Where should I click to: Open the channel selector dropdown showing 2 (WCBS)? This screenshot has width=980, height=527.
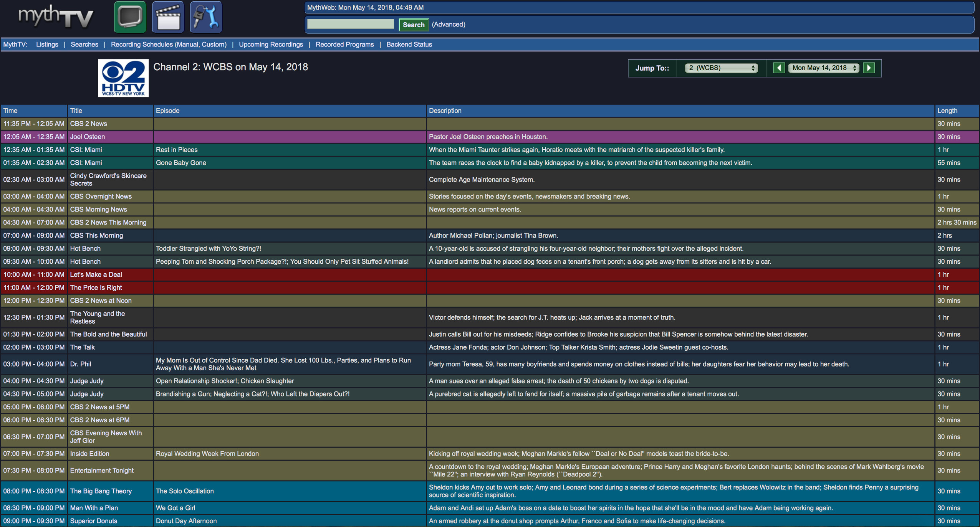click(721, 68)
